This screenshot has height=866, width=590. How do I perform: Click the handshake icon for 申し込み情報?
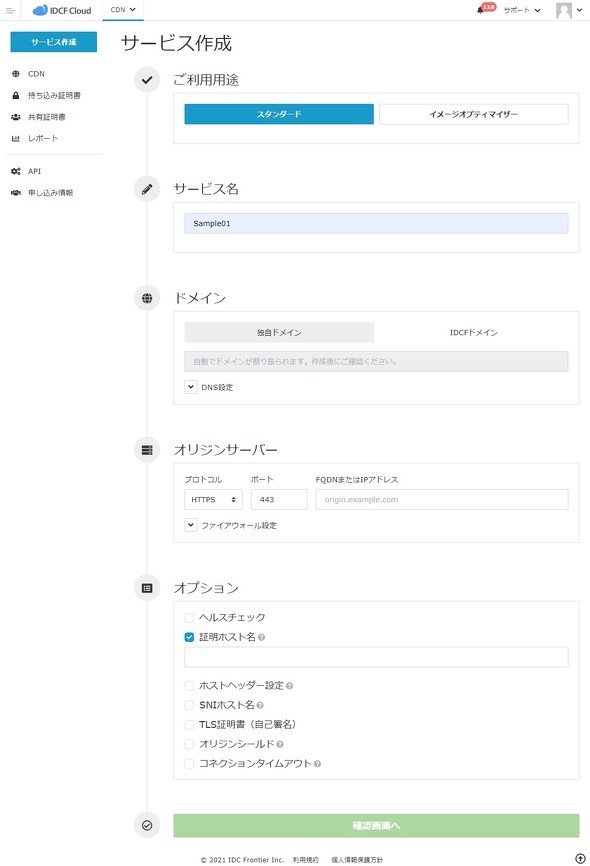[15, 193]
